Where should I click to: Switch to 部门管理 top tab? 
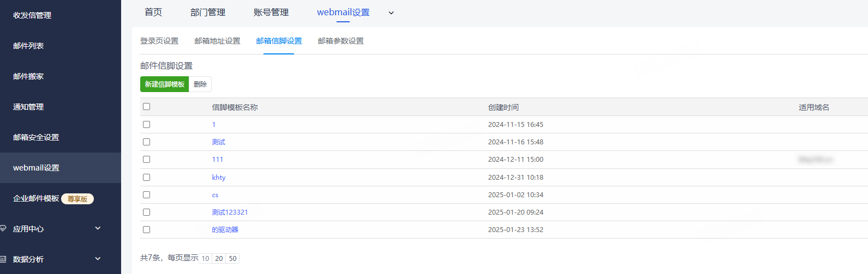pos(208,12)
